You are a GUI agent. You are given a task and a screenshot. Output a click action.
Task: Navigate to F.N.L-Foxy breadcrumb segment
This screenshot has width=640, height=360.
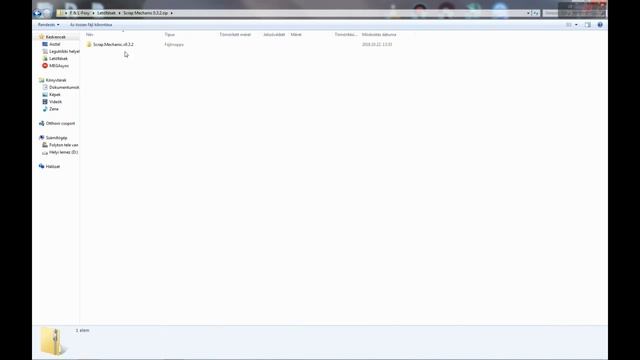coord(80,13)
